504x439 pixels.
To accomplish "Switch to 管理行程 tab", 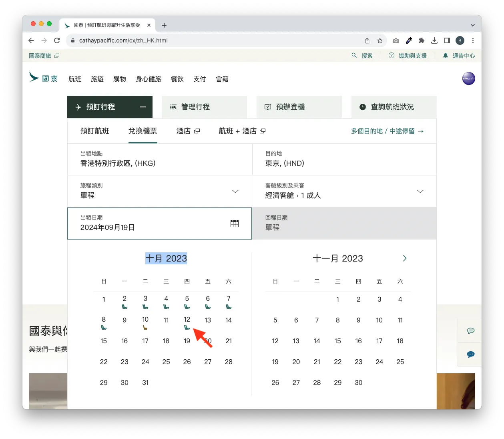I will [205, 107].
